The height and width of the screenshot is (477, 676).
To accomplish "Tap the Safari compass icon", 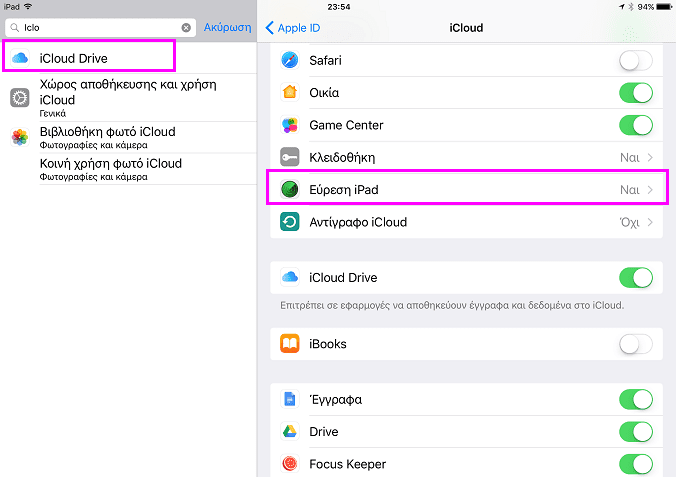I will point(290,60).
